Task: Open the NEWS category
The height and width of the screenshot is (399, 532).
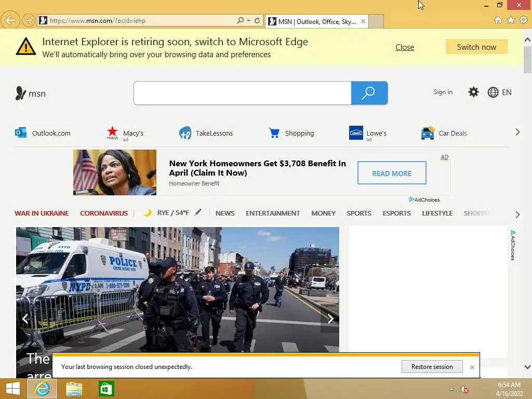Action: (x=225, y=214)
